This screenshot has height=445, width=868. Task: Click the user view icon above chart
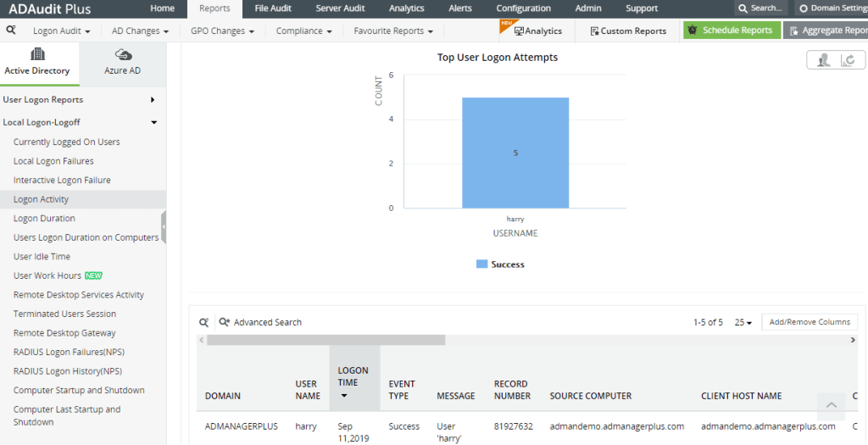tap(823, 59)
